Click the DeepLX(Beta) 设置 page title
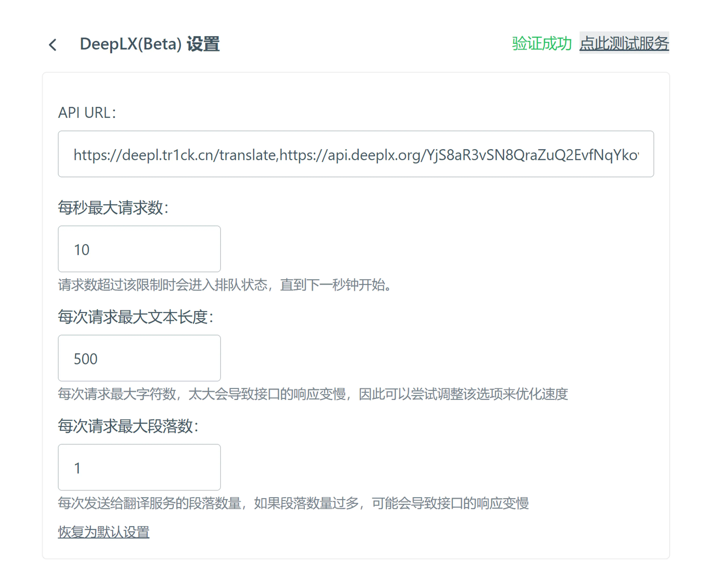The image size is (728, 584). coord(150,44)
